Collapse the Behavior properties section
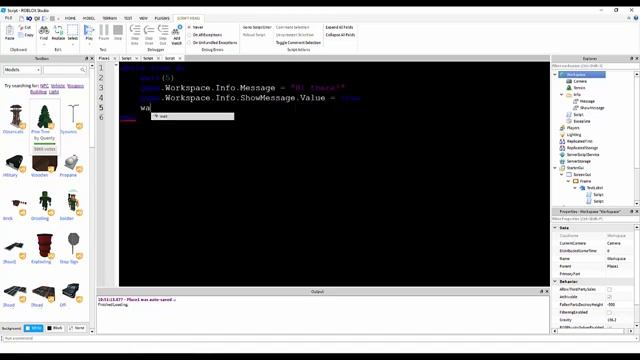 point(555,282)
